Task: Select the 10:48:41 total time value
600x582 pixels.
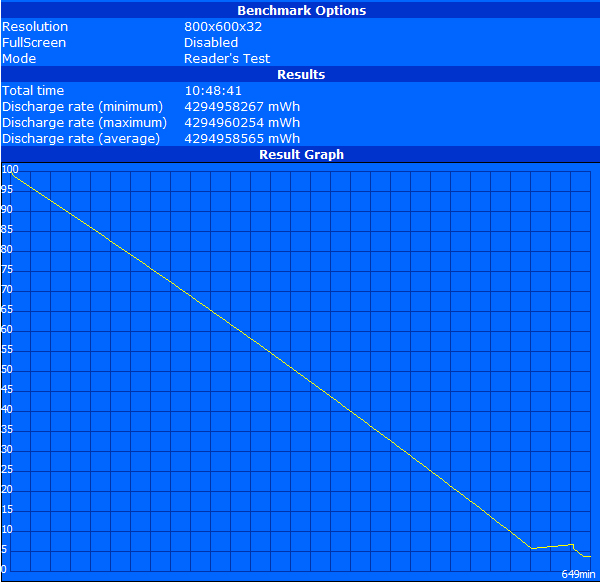Action: click(213, 91)
